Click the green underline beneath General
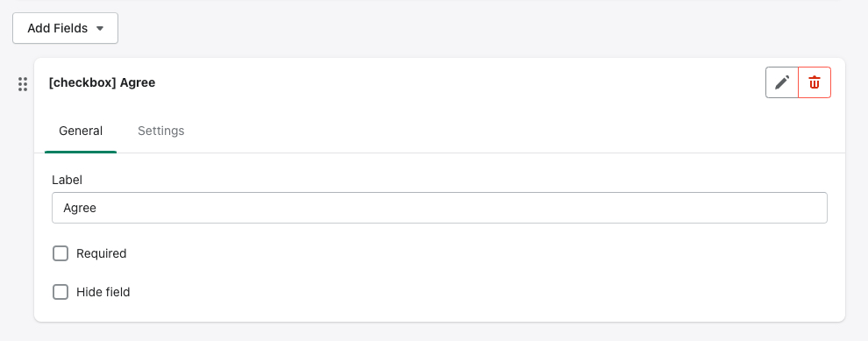 pyautogui.click(x=81, y=152)
